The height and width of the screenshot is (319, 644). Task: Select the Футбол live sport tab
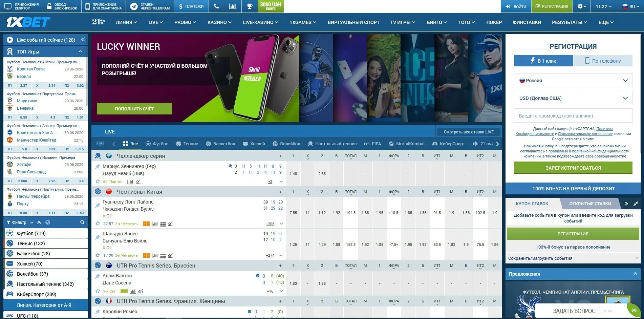pos(157,144)
